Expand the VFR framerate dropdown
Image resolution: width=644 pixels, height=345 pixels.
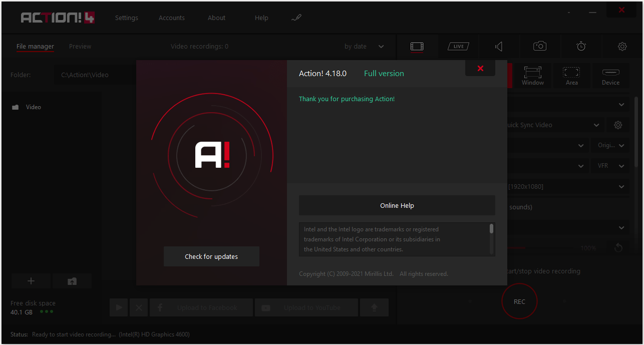point(610,166)
